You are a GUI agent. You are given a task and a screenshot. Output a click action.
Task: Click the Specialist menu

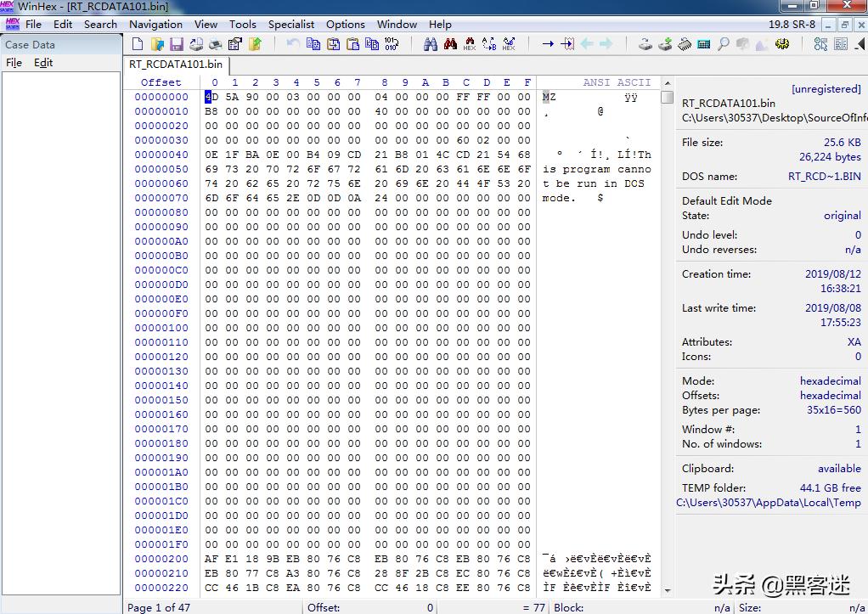[291, 24]
